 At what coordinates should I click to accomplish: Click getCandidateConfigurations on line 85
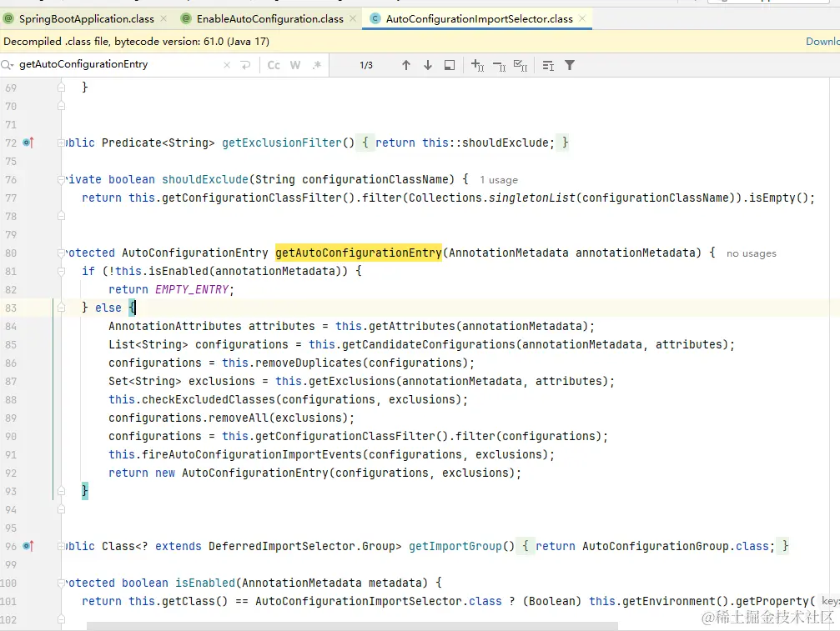[429, 344]
